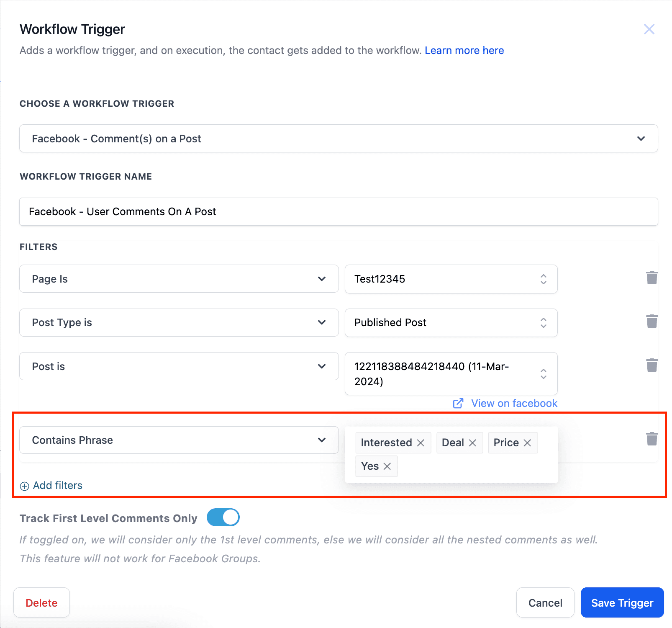The image size is (672, 628).
Task: Open the Test12345 page selector
Action: 451,279
